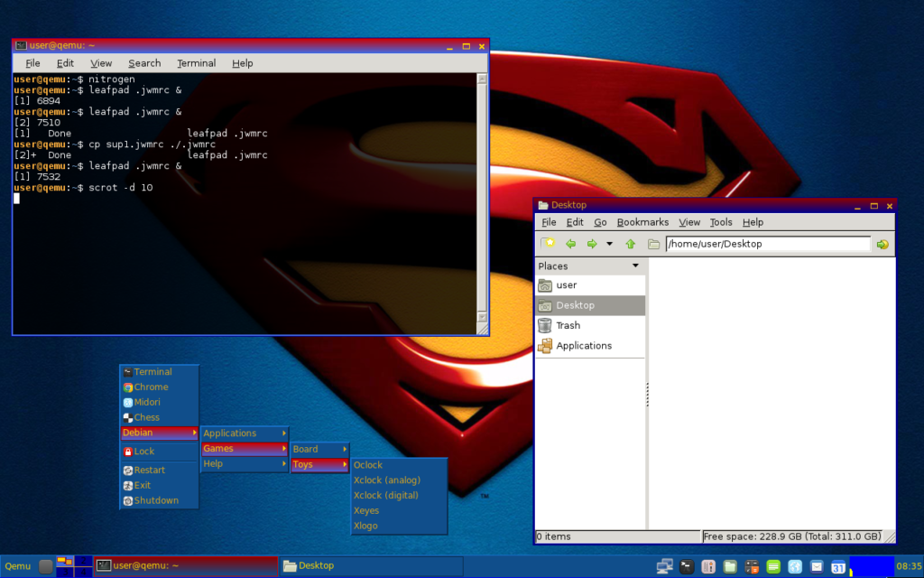Screen dimensions: 924x578
Task: Open Trash in the Places sidebar
Action: tap(568, 325)
